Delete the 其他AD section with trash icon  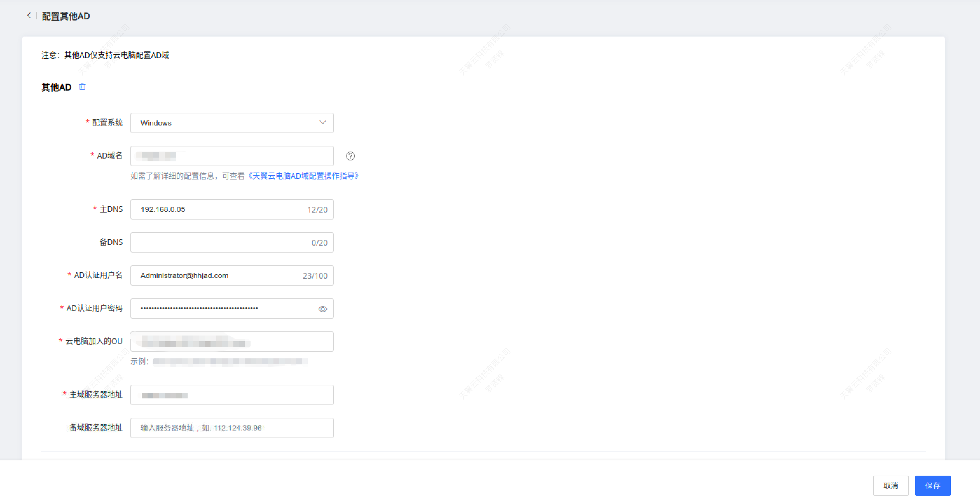[x=82, y=87]
